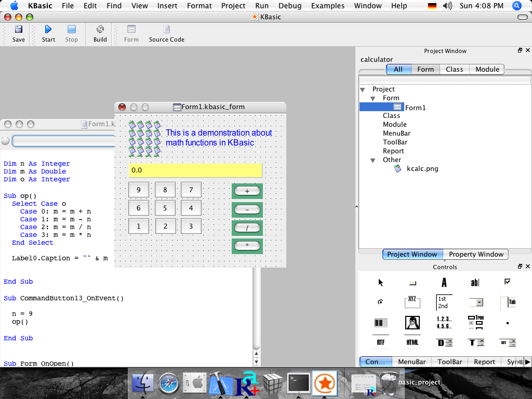This screenshot has height=399, width=532.
Task: Open the Debug menu
Action: [x=289, y=6]
